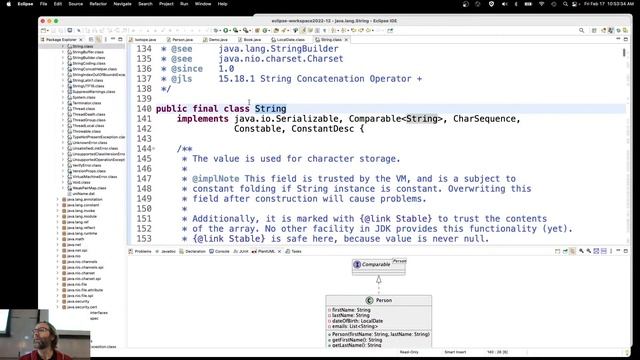Toggle Link with Editor in Package Explorer
640x360 pixels.
point(98,40)
